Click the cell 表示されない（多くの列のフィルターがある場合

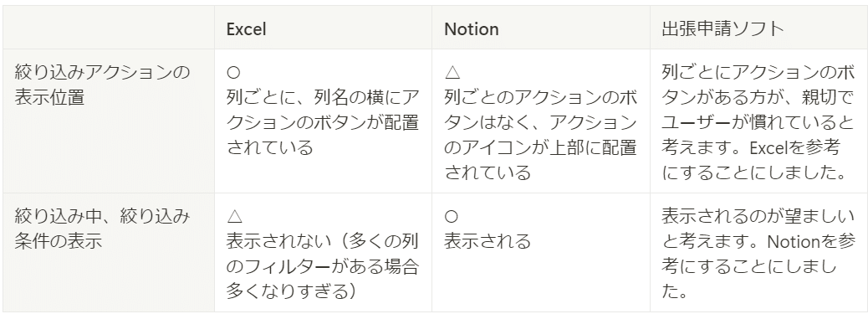pyautogui.click(x=323, y=252)
